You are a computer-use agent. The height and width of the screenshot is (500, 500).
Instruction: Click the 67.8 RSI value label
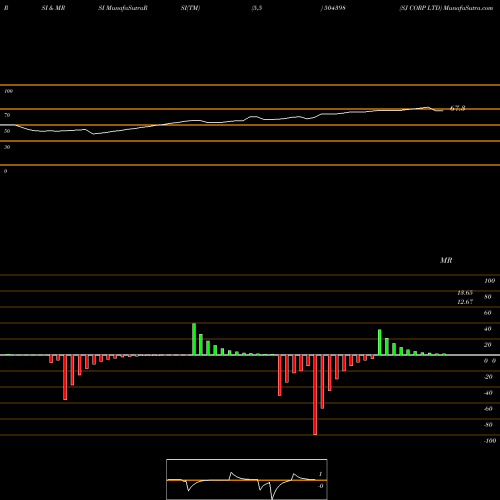pyautogui.click(x=457, y=108)
